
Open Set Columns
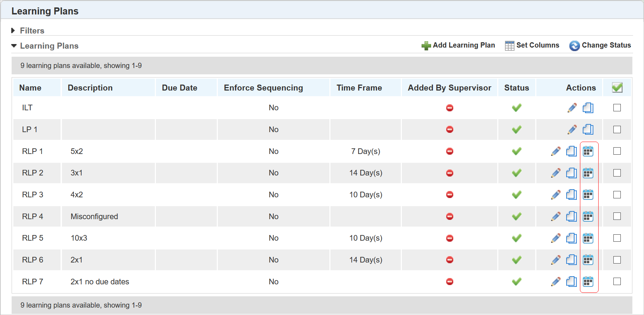532,45
